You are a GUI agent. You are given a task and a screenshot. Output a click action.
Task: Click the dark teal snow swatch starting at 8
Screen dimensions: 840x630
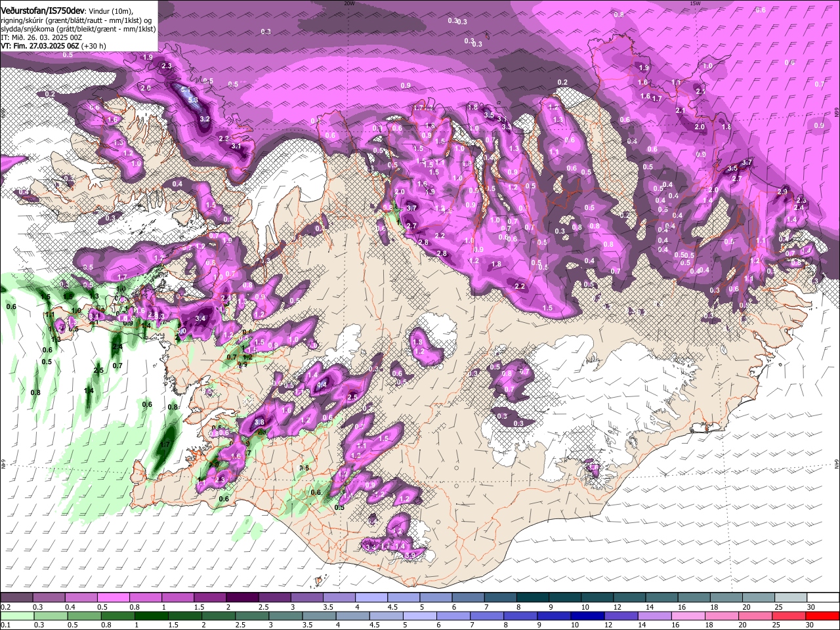[532, 598]
